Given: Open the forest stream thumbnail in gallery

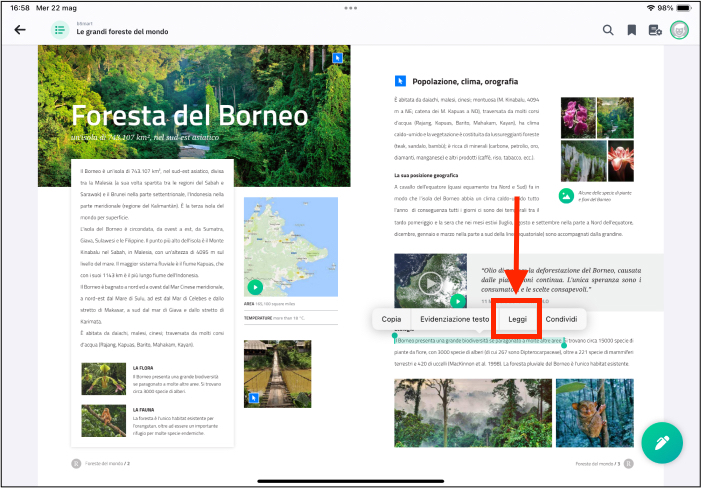Looking at the screenshot, I should [x=615, y=118].
